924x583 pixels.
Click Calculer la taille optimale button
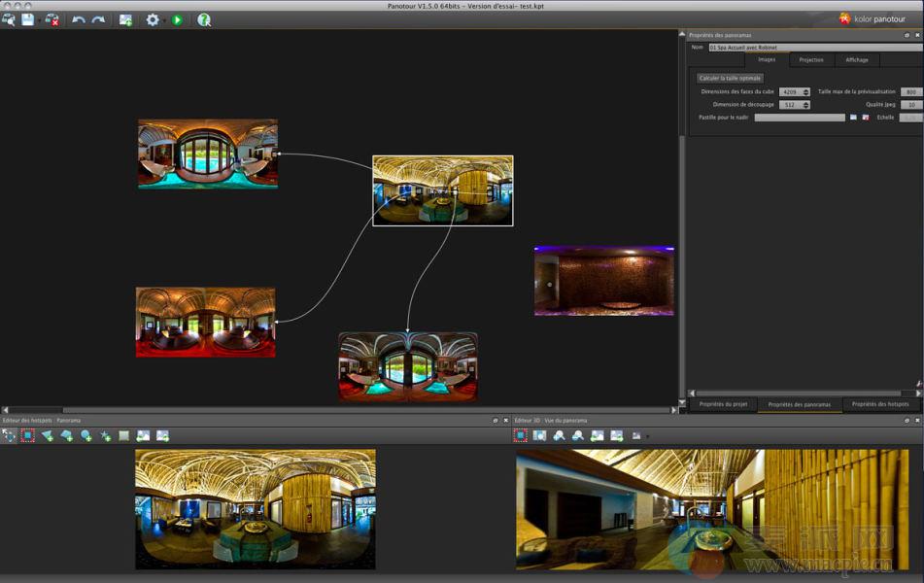pos(731,78)
